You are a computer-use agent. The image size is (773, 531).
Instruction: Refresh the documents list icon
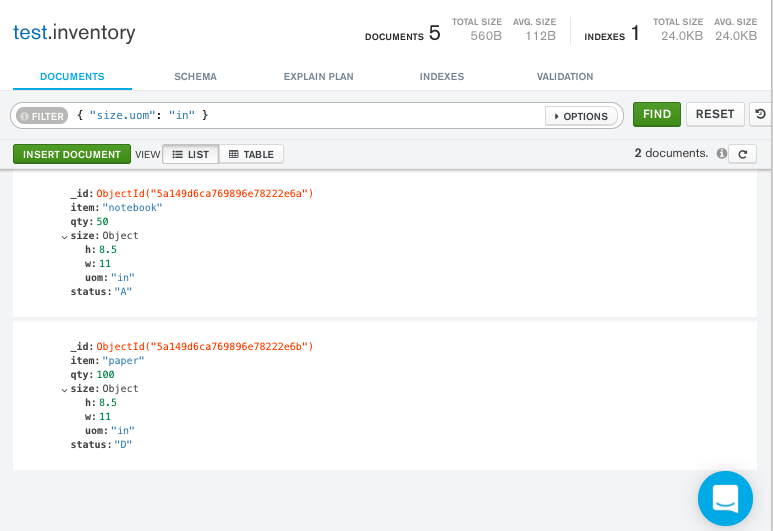pyautogui.click(x=741, y=154)
